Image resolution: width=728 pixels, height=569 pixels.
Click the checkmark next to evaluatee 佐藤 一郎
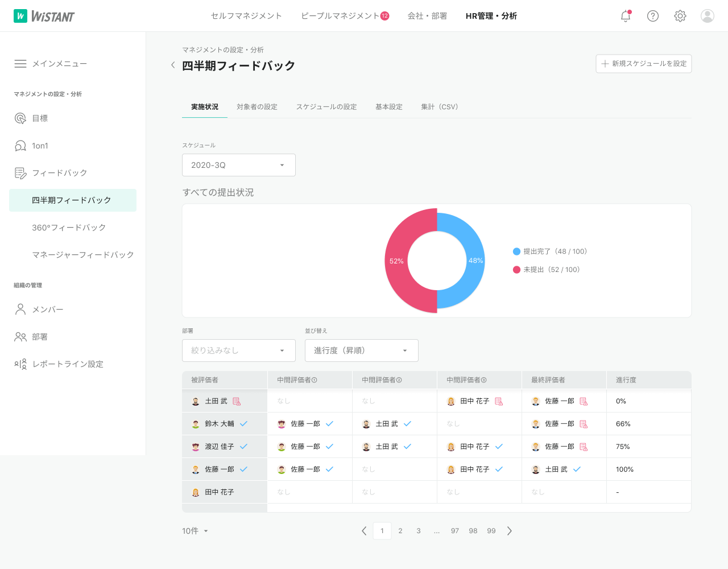point(243,469)
